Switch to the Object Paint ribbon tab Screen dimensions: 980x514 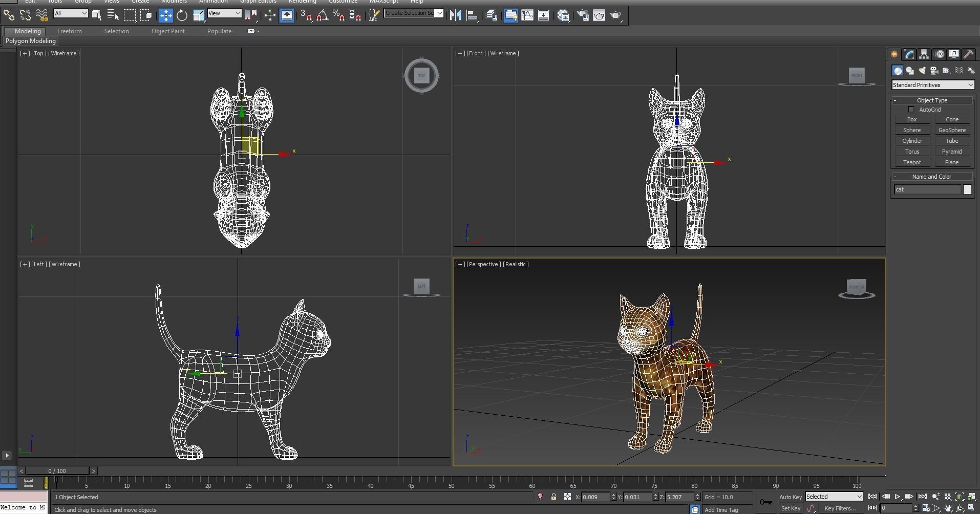tap(168, 31)
